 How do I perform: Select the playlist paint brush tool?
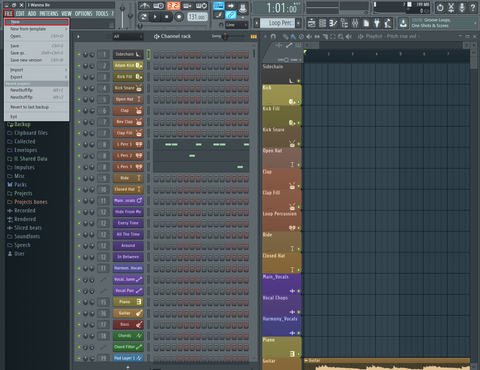point(293,36)
